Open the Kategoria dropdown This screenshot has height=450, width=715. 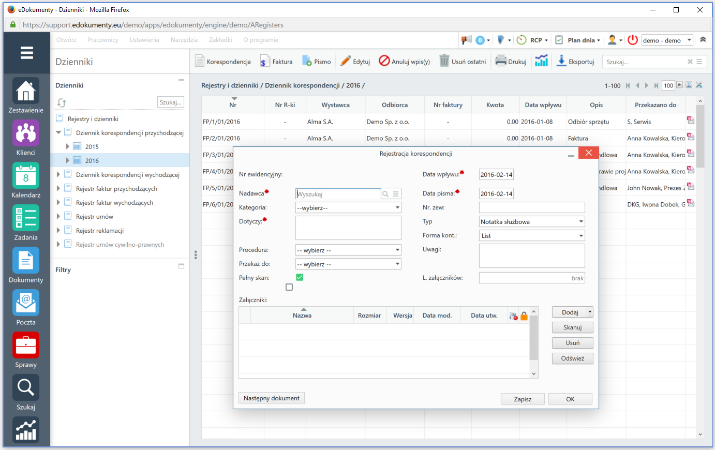pos(348,208)
